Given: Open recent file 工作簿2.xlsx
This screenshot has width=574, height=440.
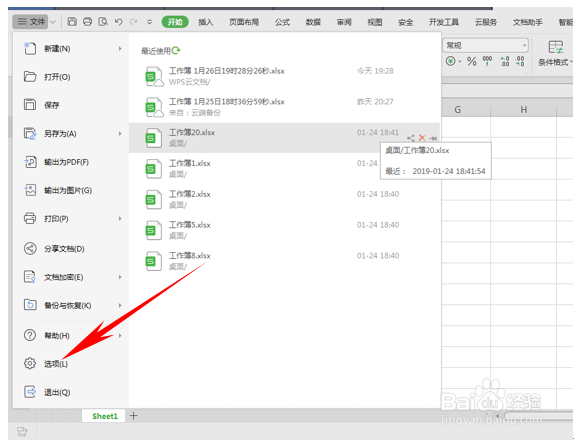Looking at the screenshot, I should 284,199.
